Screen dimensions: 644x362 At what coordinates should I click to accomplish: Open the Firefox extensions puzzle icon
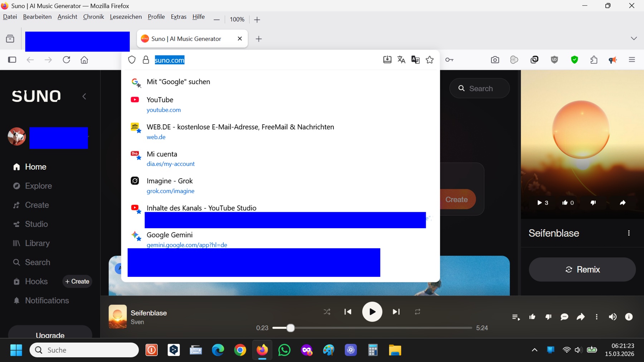pos(594,60)
